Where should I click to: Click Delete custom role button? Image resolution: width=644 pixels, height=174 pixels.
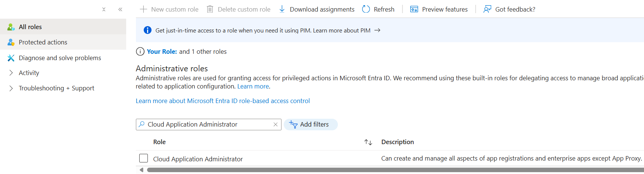(x=239, y=9)
